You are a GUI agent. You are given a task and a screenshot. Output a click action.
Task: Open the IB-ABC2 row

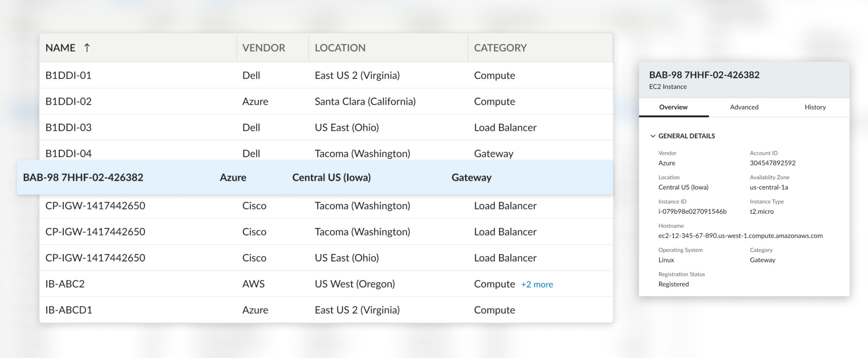click(65, 284)
